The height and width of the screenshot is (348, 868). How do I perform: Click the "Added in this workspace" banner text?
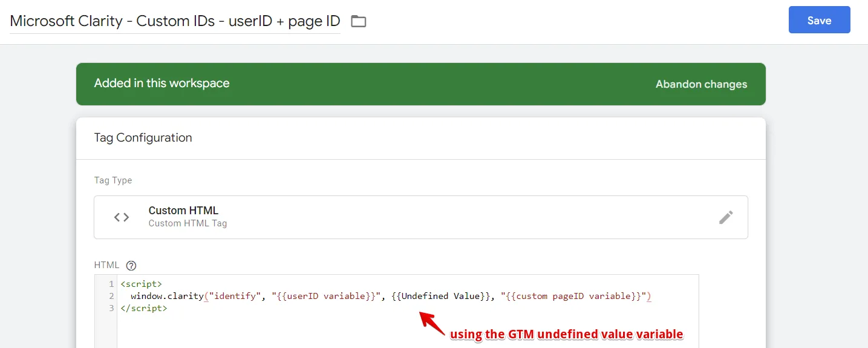162,84
